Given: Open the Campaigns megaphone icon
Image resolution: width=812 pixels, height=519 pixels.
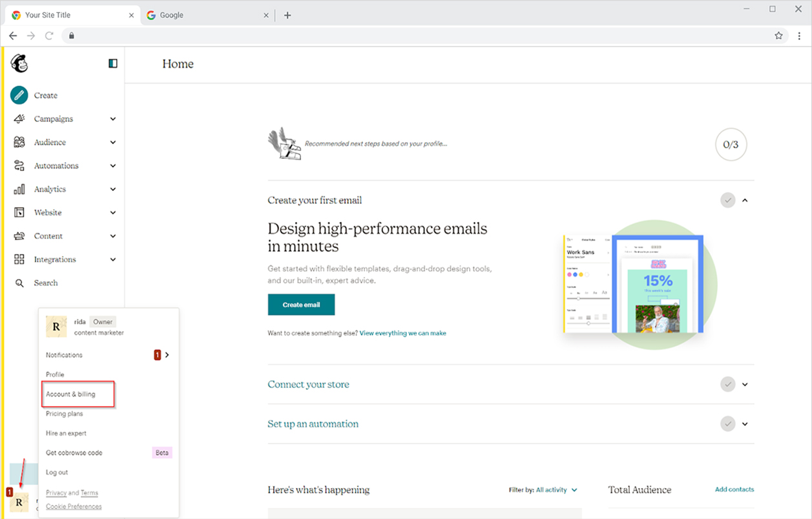Looking at the screenshot, I should coord(19,119).
